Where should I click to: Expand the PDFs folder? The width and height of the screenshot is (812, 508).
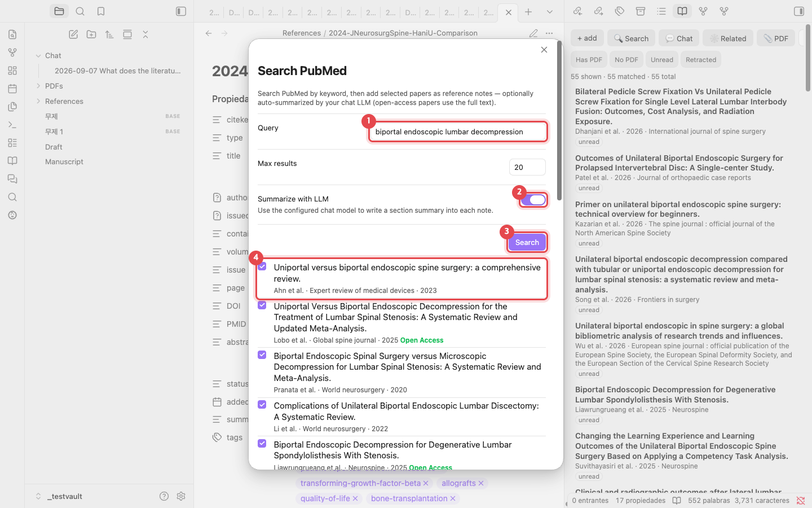point(38,86)
